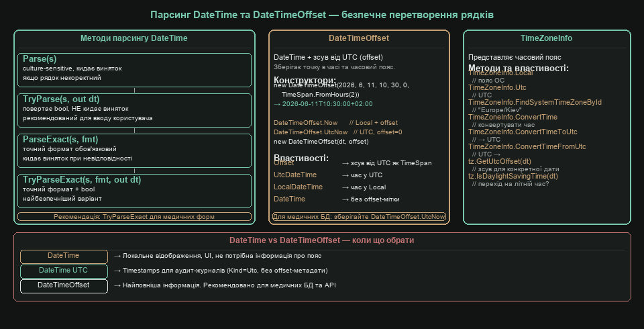
Task: Select 'new DateTimeOffset(dt, offset)' line
Action: (x=321, y=142)
